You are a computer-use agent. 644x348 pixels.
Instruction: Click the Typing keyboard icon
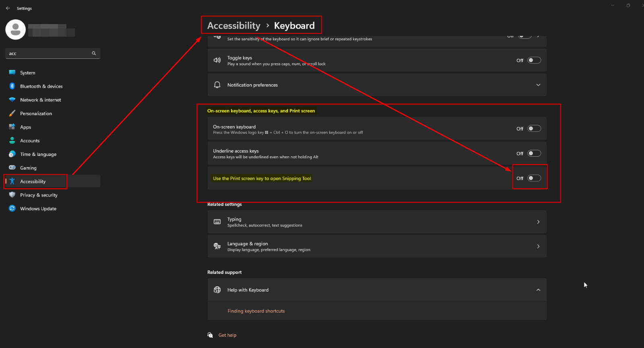click(217, 222)
